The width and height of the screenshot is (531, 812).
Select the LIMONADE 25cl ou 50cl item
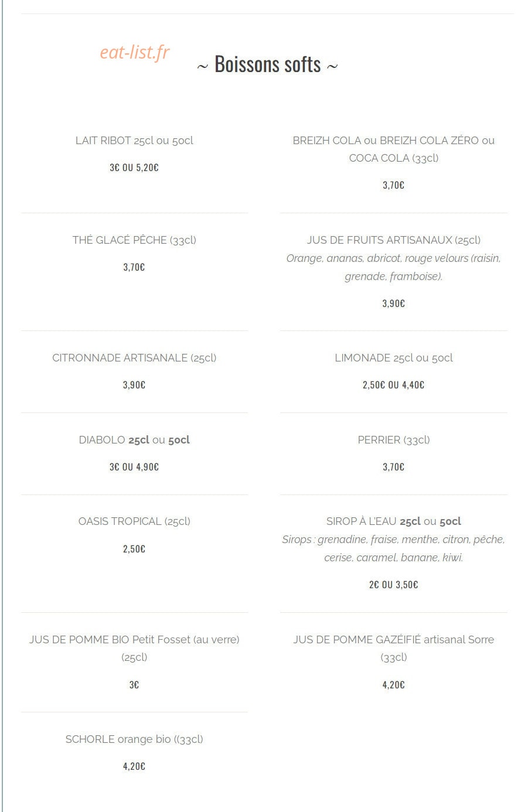tap(393, 358)
